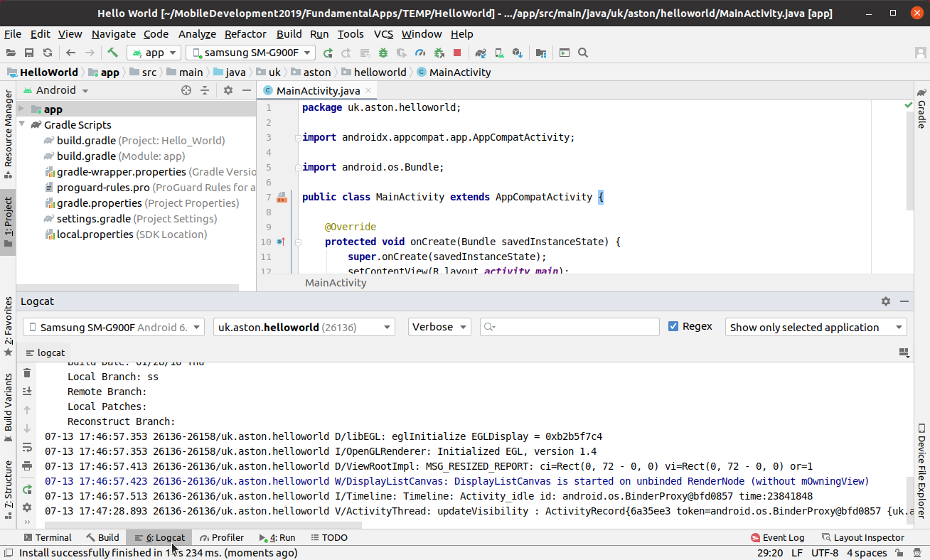The height and width of the screenshot is (560, 930).
Task: Click Collapse All in Project panel
Action: coord(205,90)
